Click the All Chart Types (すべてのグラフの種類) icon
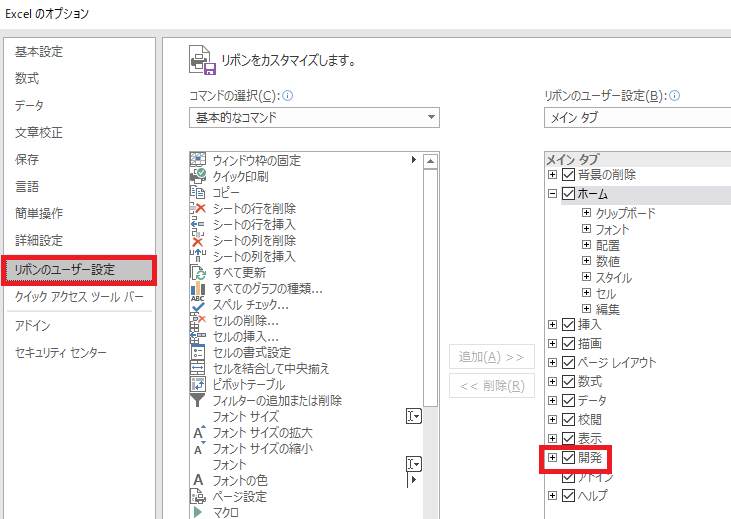 click(198, 288)
